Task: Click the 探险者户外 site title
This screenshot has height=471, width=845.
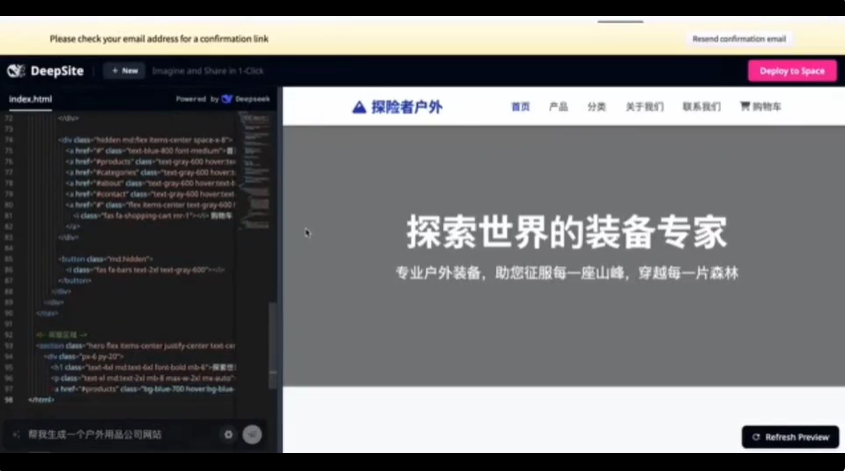Action: pos(407,107)
